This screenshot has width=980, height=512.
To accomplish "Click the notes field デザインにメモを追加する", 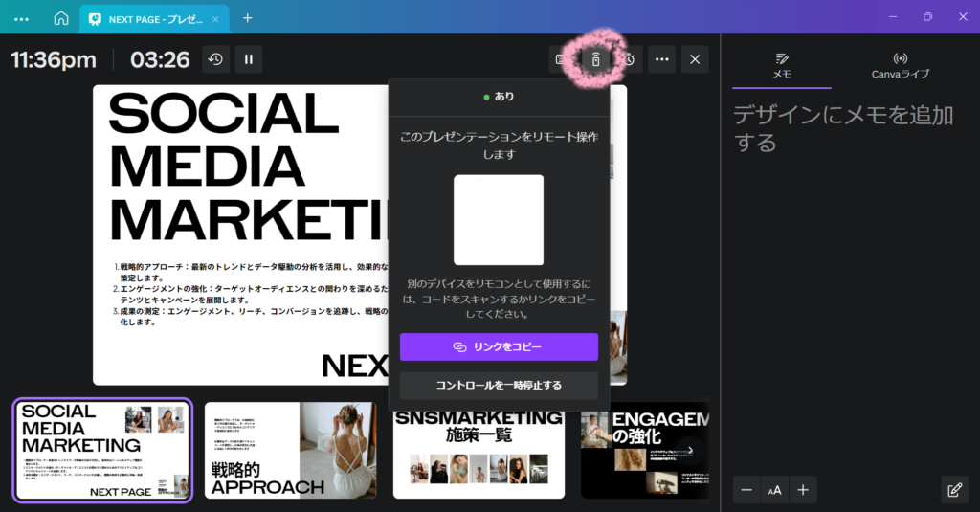I will tap(844, 129).
